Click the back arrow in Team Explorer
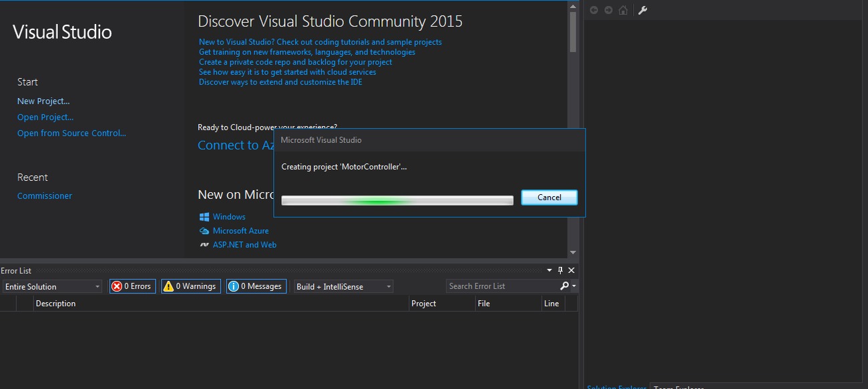The height and width of the screenshot is (389, 868). coord(594,10)
